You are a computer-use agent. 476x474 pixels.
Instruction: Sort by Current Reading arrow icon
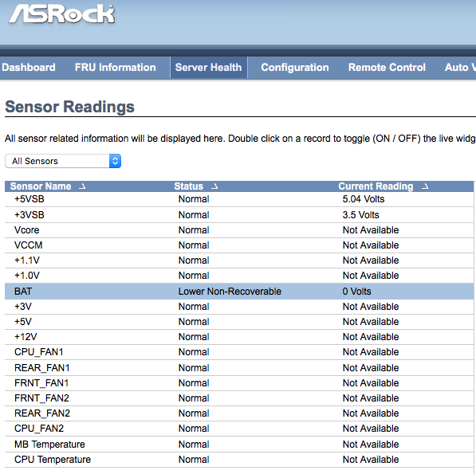425,186
